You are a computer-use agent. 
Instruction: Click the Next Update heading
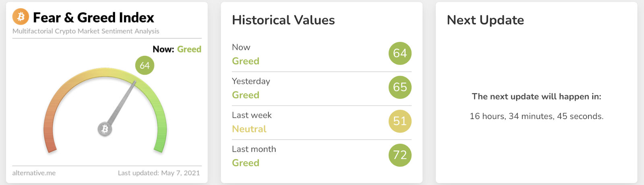pyautogui.click(x=485, y=20)
